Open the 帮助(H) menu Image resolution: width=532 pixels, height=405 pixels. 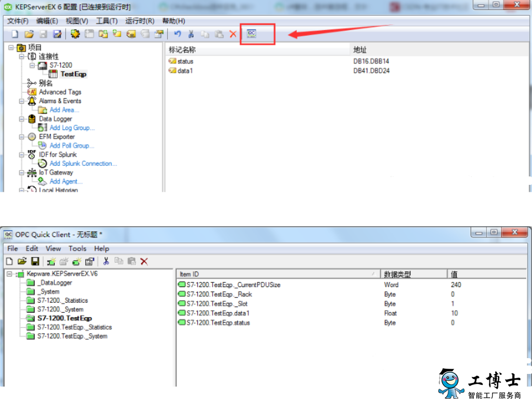[x=174, y=21]
